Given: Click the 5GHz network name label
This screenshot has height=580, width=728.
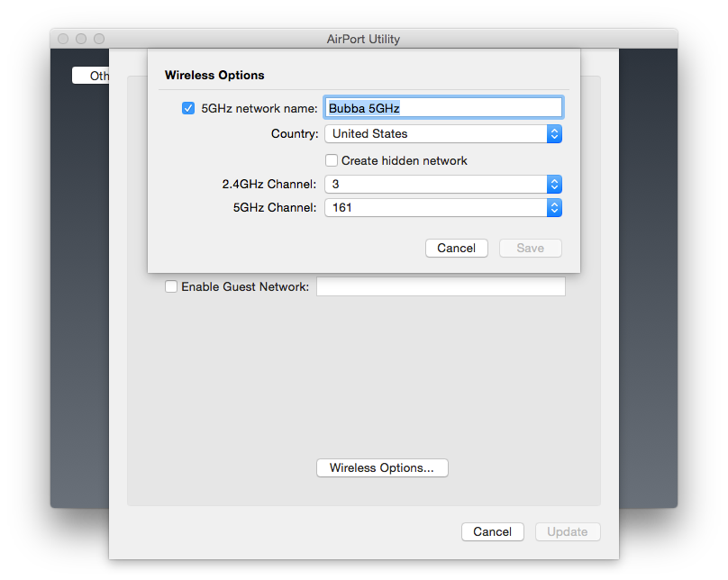Looking at the screenshot, I should click(x=259, y=109).
